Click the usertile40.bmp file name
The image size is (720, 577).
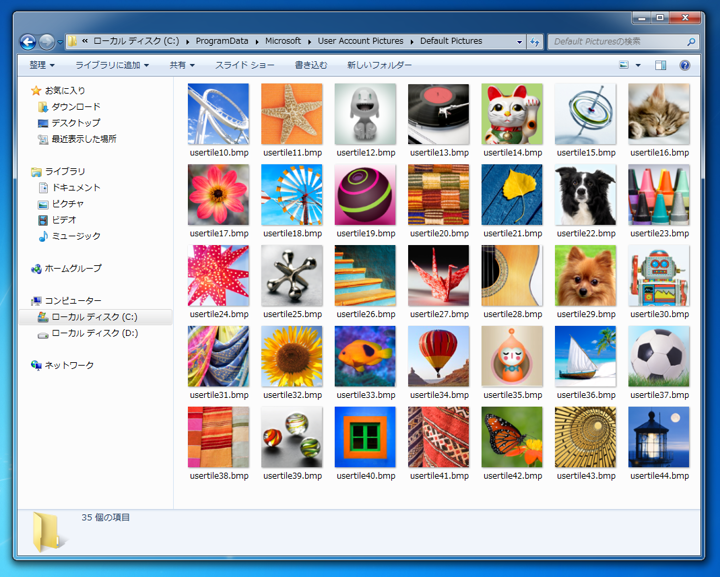(366, 476)
